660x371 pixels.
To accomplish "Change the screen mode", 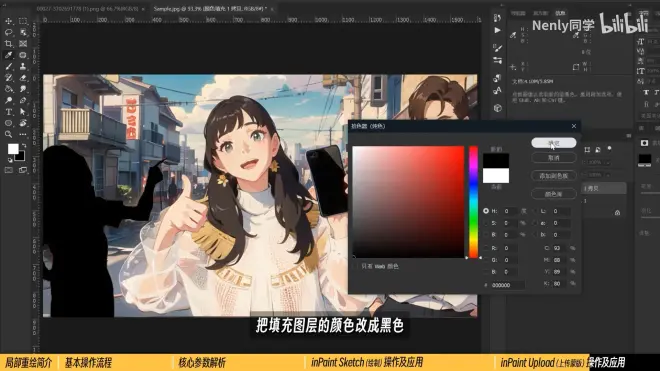I will tap(23, 170).
